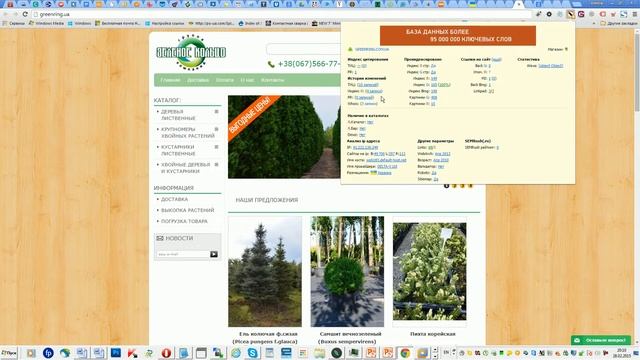640x360 pixels.
Task: Switch to Chrome in the taskbar
Action: (405, 353)
